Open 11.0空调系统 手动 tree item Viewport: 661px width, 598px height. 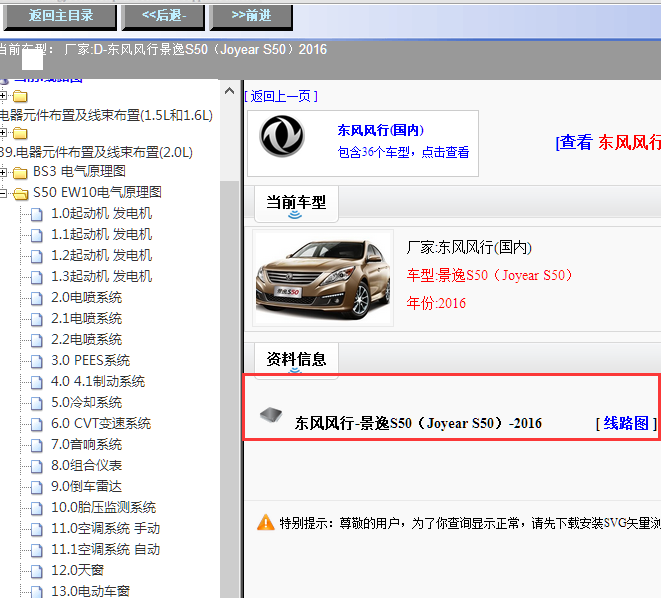point(105,529)
